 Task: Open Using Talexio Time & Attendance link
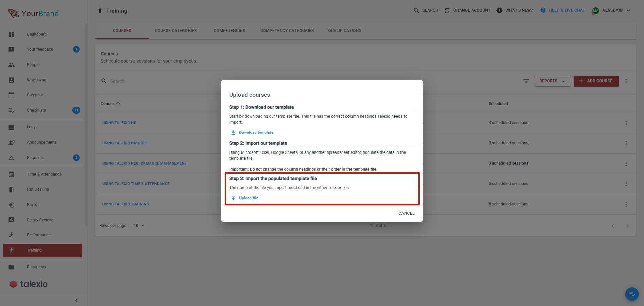click(136, 184)
